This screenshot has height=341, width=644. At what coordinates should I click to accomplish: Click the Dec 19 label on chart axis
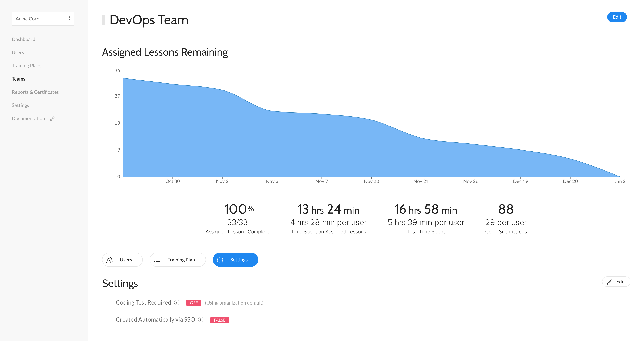pyautogui.click(x=521, y=181)
